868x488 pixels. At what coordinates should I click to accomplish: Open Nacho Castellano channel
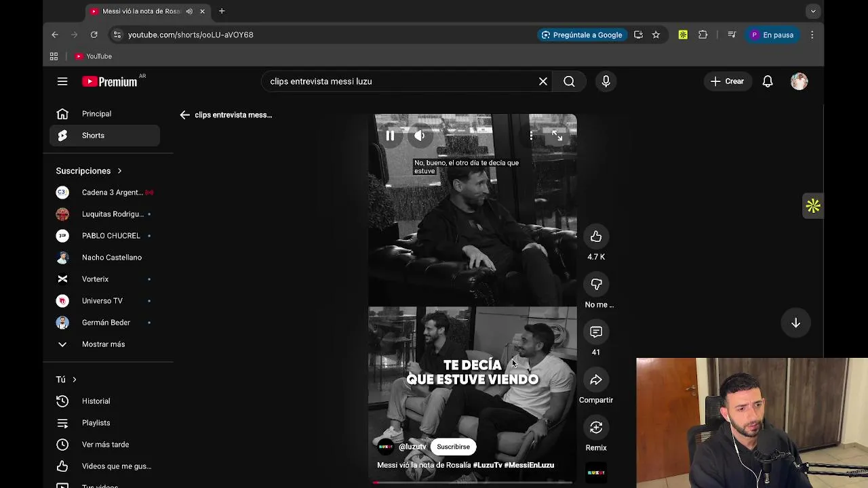(104, 258)
